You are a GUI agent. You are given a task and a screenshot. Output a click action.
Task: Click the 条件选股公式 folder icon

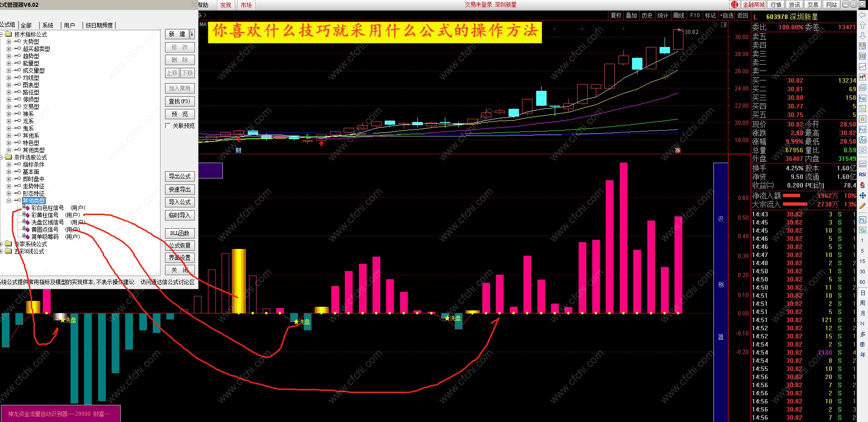point(9,157)
